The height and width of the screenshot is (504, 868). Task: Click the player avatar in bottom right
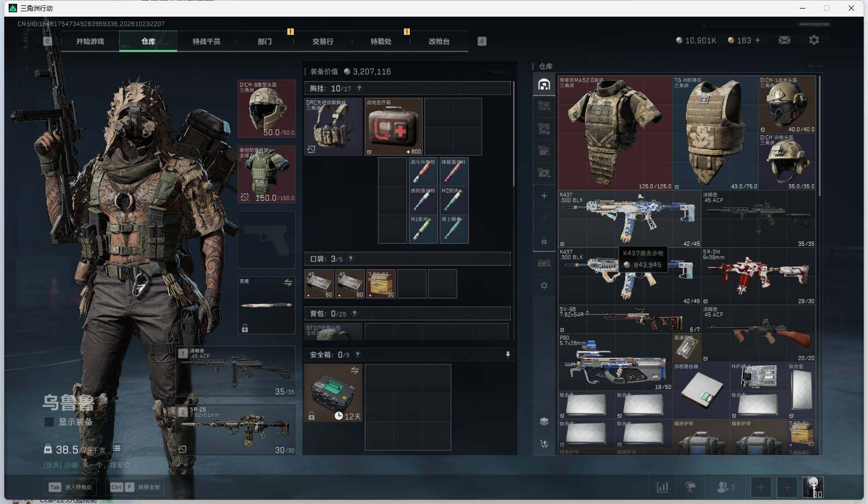tap(813, 487)
